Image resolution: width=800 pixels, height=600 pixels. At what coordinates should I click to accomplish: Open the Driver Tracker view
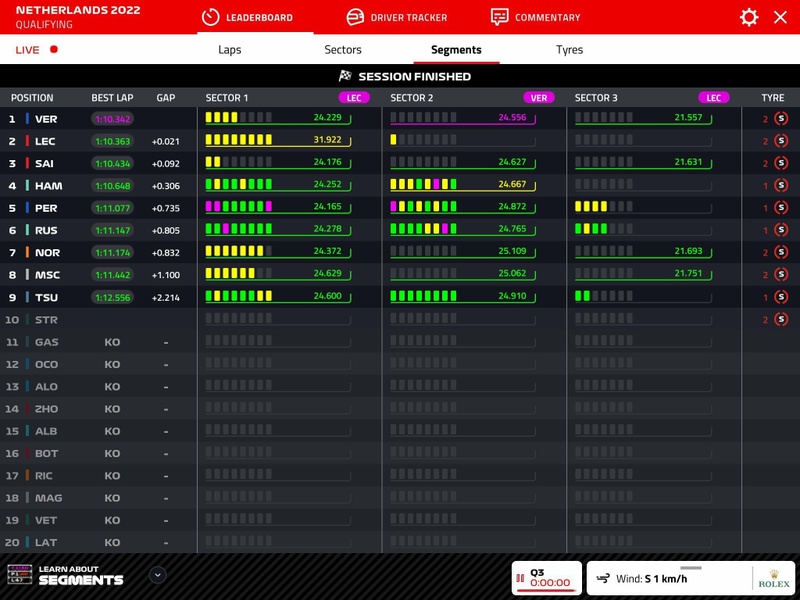click(x=396, y=17)
